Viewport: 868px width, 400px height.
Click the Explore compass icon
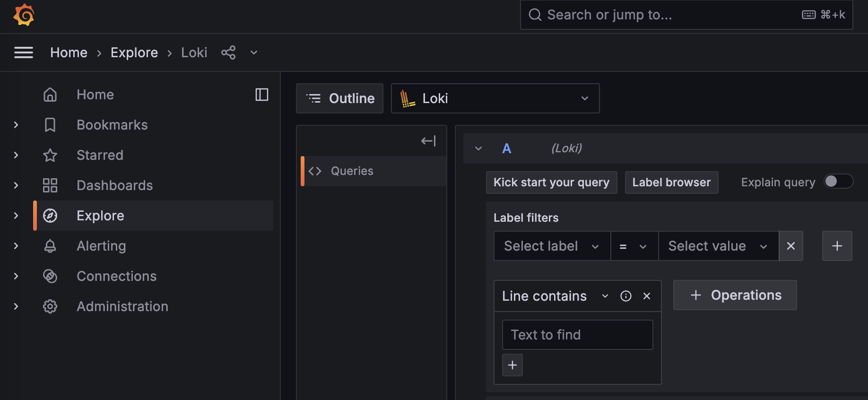pos(50,216)
